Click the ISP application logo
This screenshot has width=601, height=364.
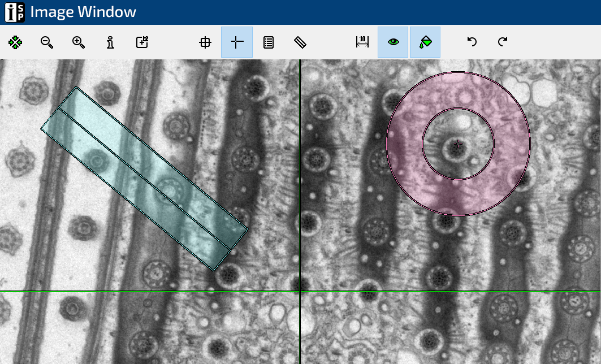coord(15,12)
